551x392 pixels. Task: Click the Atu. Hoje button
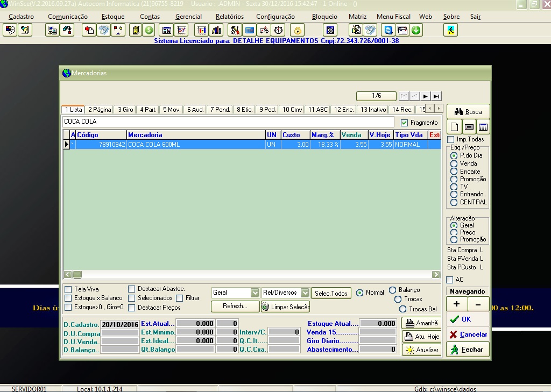pyautogui.click(x=422, y=337)
